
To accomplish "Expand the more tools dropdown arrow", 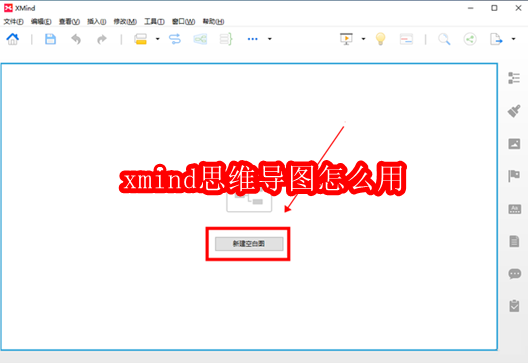I will [270, 39].
